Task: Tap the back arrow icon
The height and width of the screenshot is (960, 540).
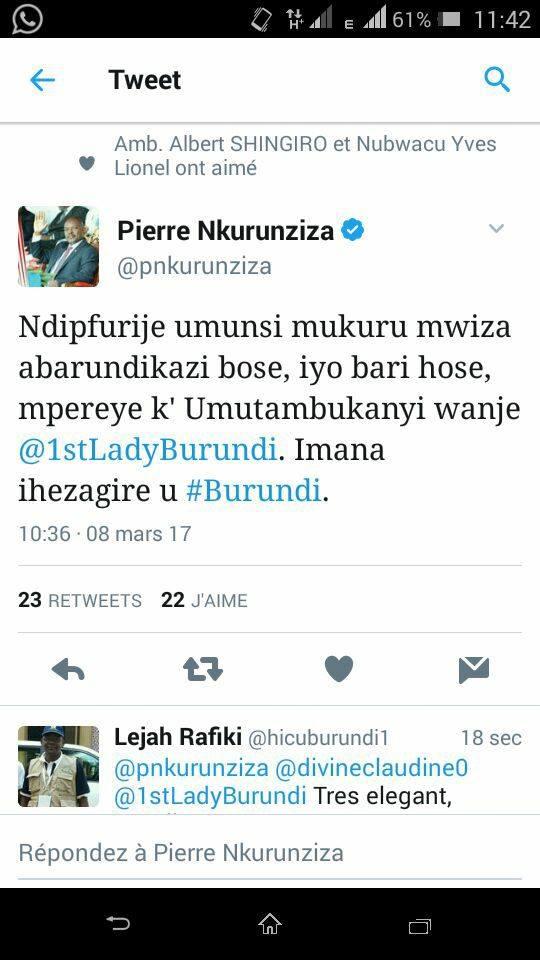Action: pos(42,80)
